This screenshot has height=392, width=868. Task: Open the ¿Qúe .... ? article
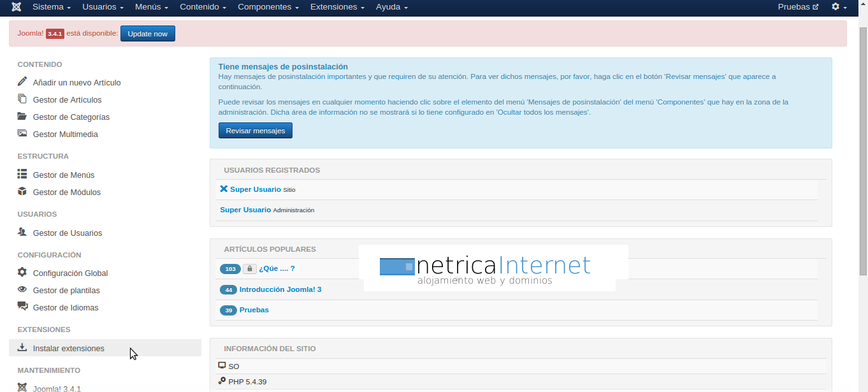pos(277,269)
